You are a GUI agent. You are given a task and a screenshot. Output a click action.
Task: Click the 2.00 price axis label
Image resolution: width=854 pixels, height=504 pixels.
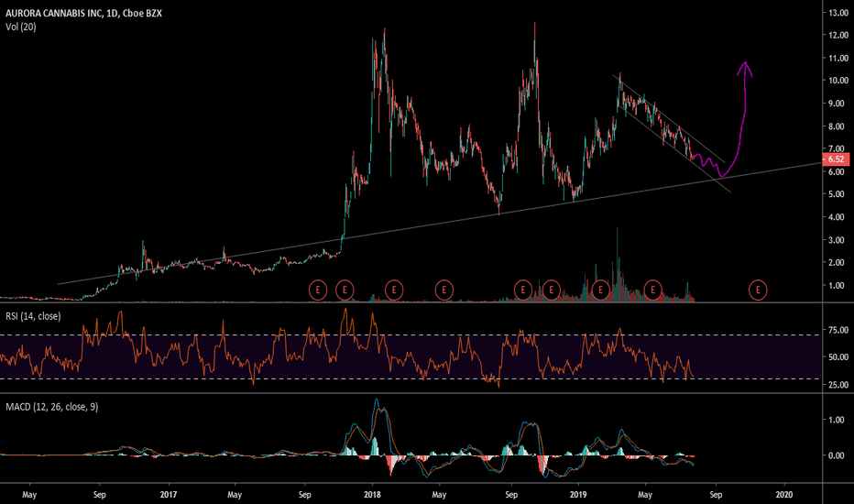(836, 262)
